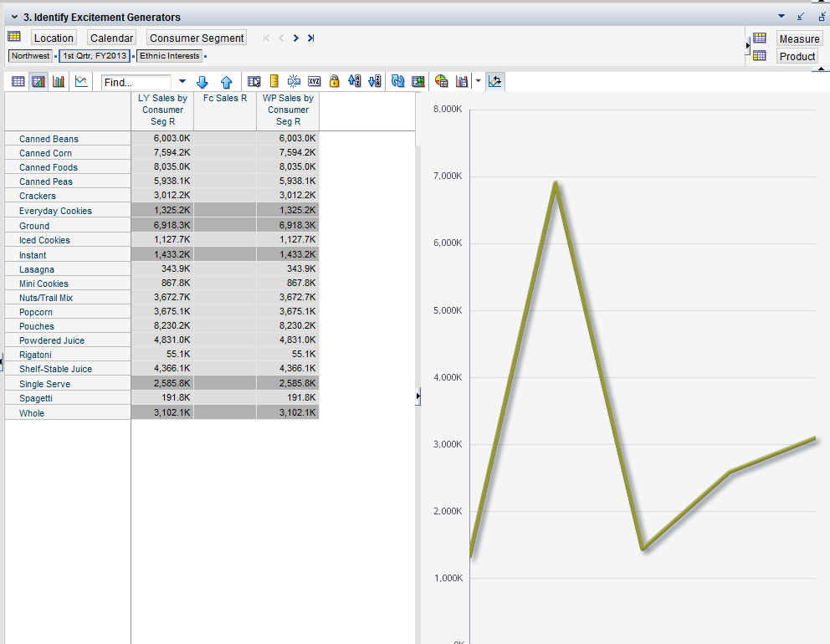Image resolution: width=830 pixels, height=644 pixels.
Task: Collapse the column axis panel side arrow
Action: click(747, 45)
